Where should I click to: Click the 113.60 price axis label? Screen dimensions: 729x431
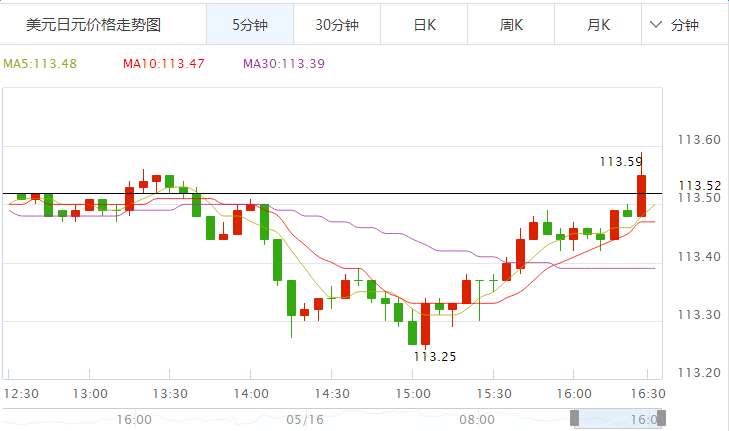coord(699,139)
